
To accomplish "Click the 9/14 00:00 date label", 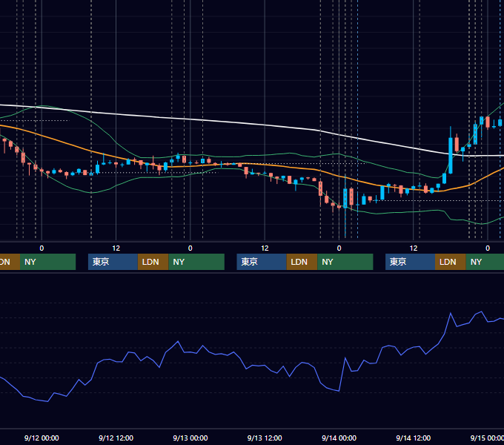I will [x=339, y=438].
